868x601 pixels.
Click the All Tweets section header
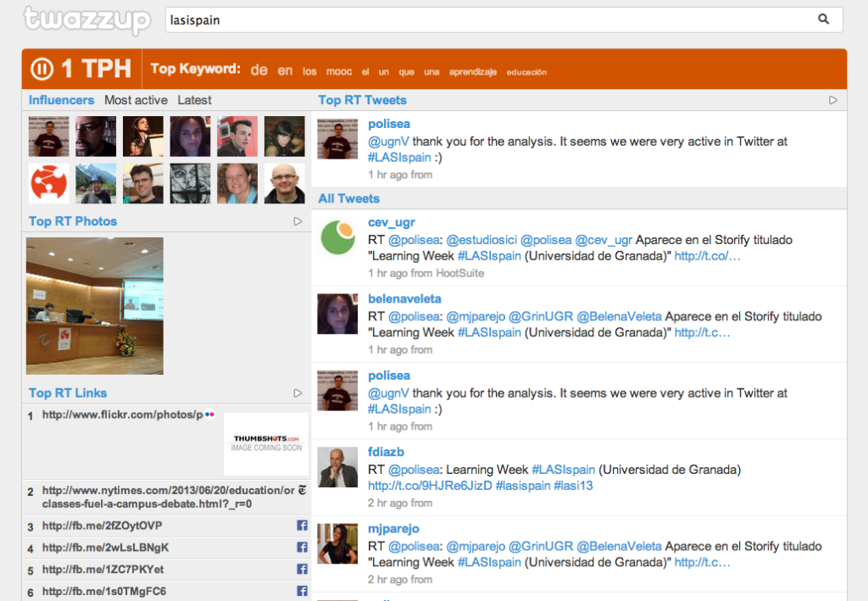[348, 198]
